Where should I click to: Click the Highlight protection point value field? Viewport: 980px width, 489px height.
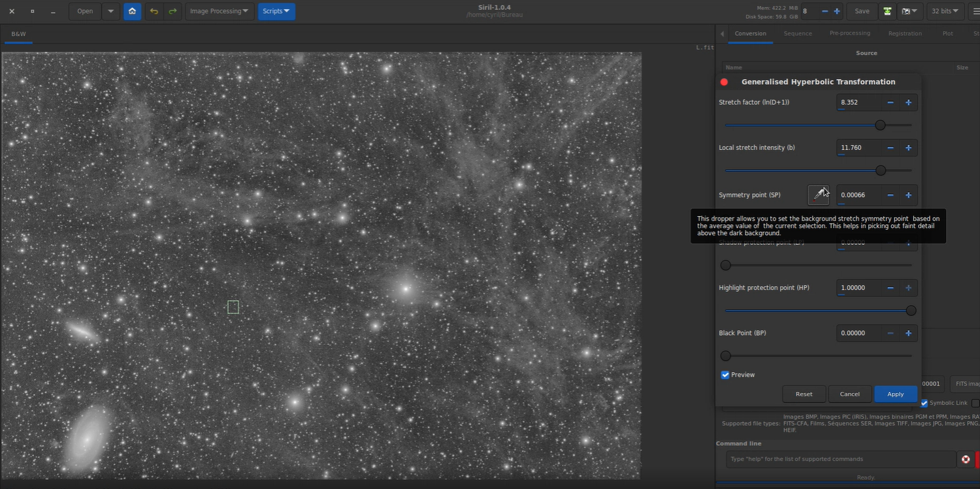coord(858,288)
